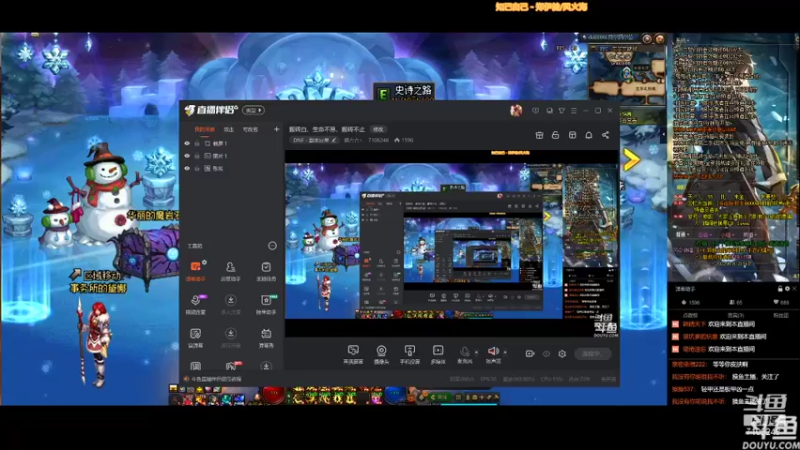The image size is (800, 450).
Task: Hide the first source layer with eye icon
Action: [x=187, y=144]
